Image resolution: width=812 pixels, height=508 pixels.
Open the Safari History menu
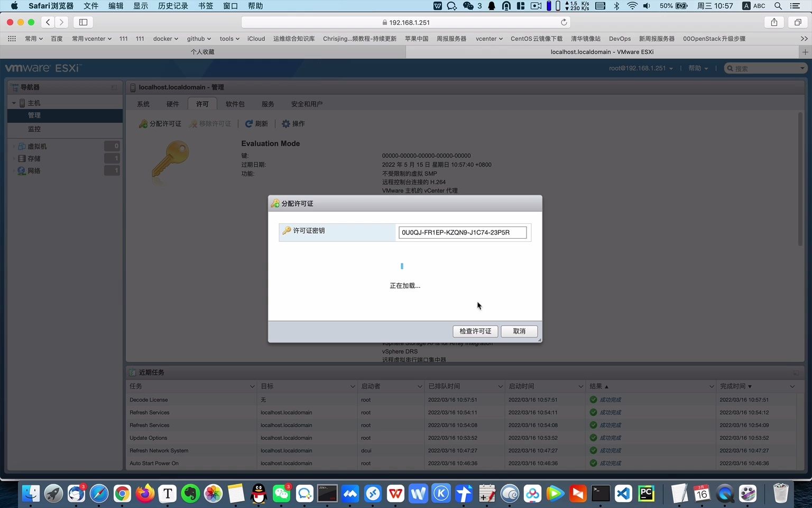[173, 6]
